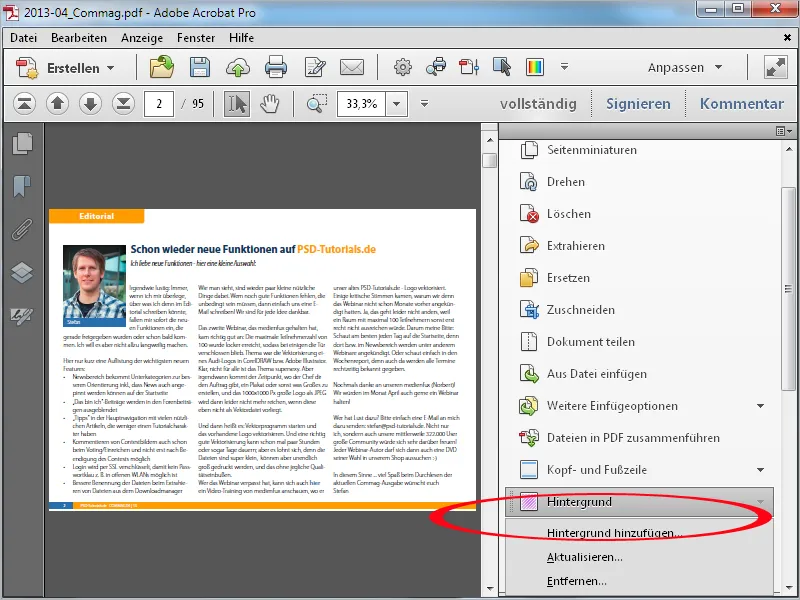This screenshot has height=600, width=800.
Task: Open page thumbnails in left sidebar
Action: [22, 143]
